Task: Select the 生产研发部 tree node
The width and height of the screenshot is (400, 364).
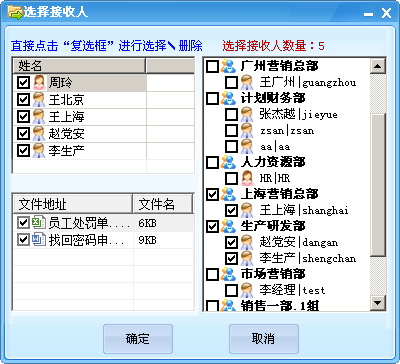Action: tap(273, 226)
